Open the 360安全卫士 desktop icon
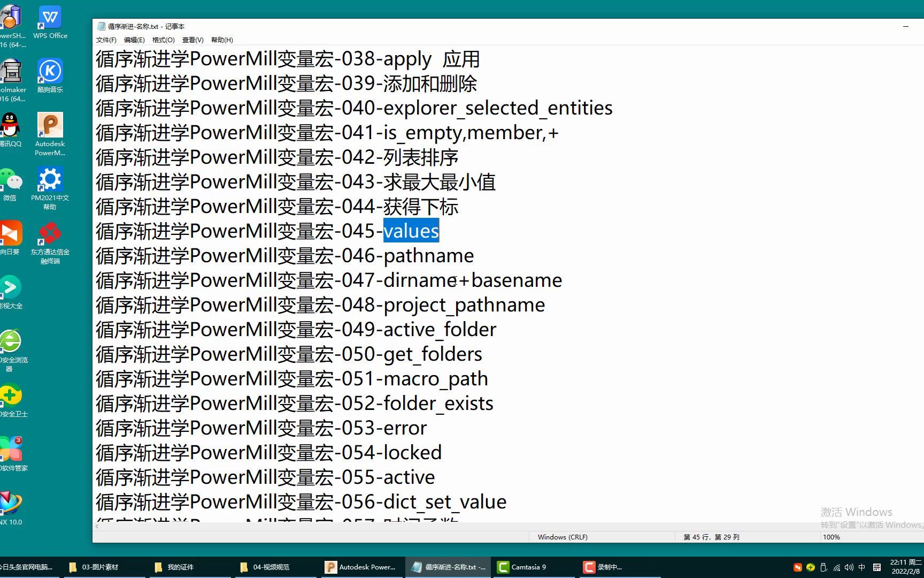This screenshot has height=578, width=924. (12, 401)
